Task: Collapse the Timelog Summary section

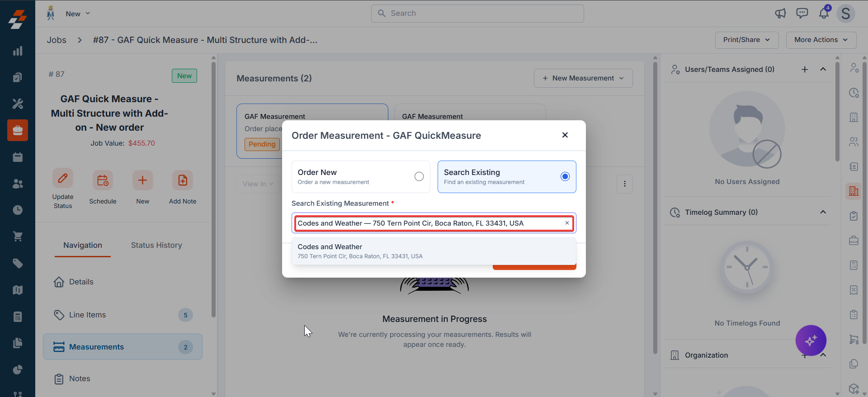Action: pos(823,212)
